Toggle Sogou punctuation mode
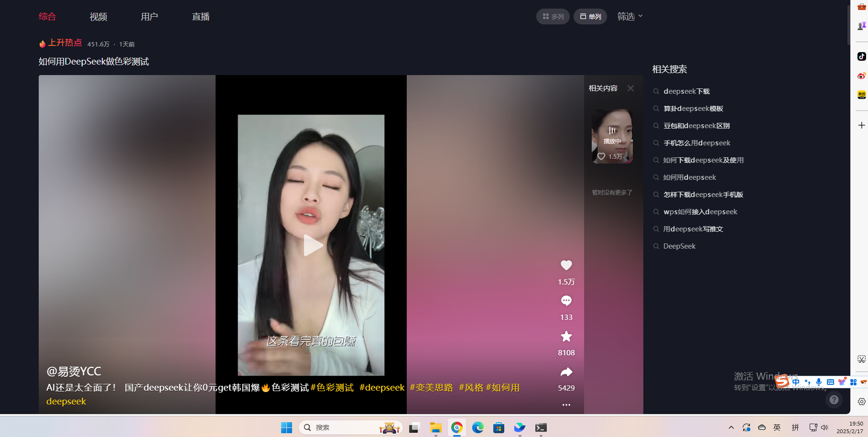This screenshot has width=868, height=437. click(x=807, y=382)
